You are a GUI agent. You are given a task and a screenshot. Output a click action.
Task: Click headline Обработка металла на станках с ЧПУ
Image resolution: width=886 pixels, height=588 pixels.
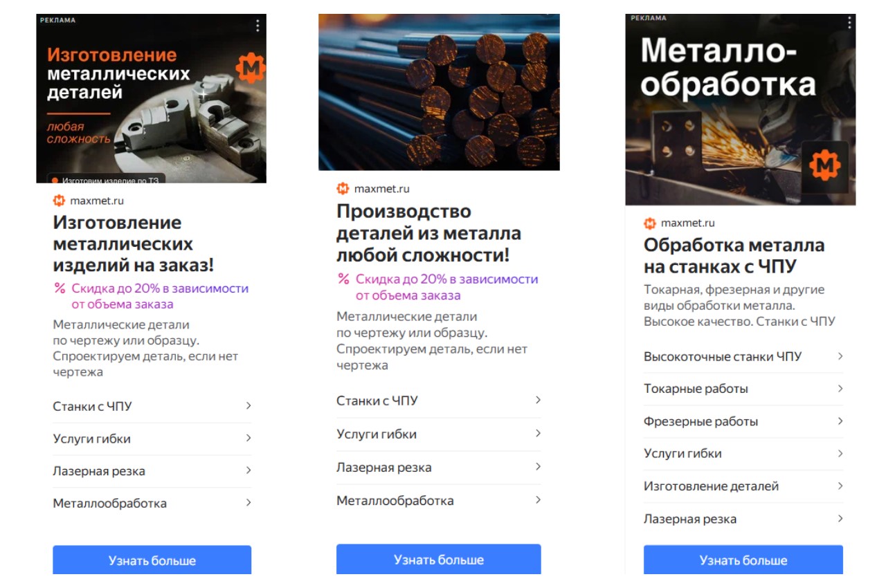[734, 255]
